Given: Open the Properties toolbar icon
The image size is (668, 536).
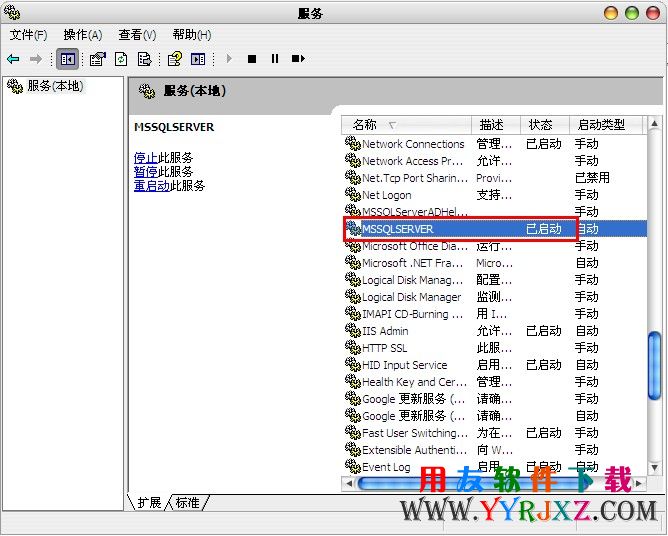Looking at the screenshot, I should click(98, 59).
